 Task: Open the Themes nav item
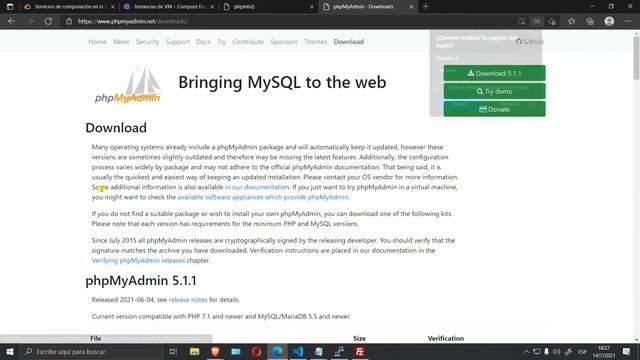coord(316,42)
